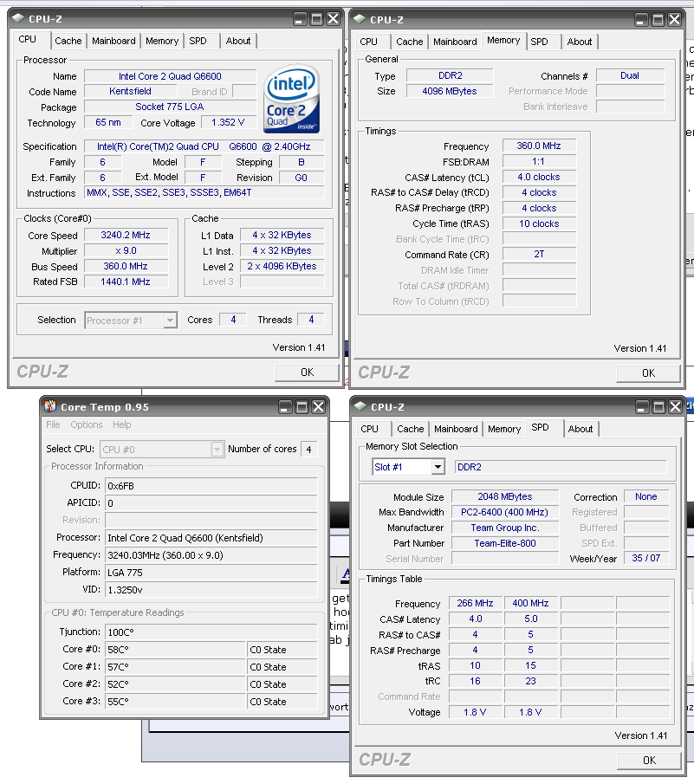Image resolution: width=694 pixels, height=784 pixels.
Task: Click the Intel Core 2 Quad logo
Action: click(x=291, y=99)
